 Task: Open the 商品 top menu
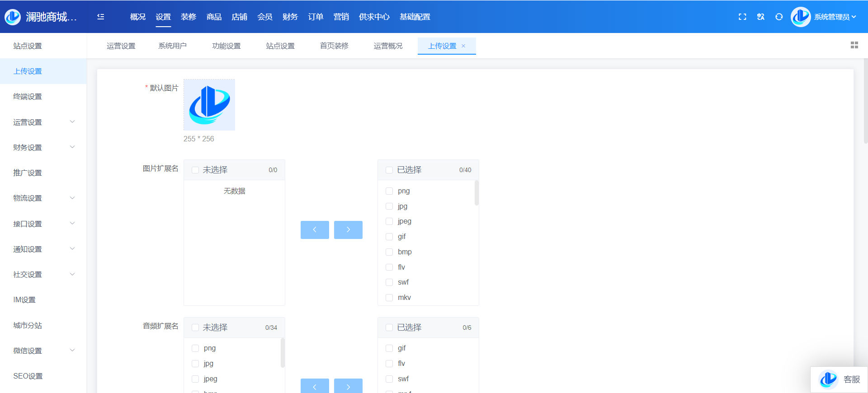(214, 17)
